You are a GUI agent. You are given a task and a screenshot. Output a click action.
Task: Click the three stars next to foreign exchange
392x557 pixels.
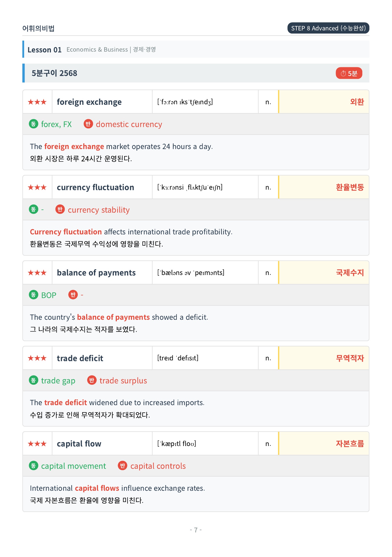[37, 102]
